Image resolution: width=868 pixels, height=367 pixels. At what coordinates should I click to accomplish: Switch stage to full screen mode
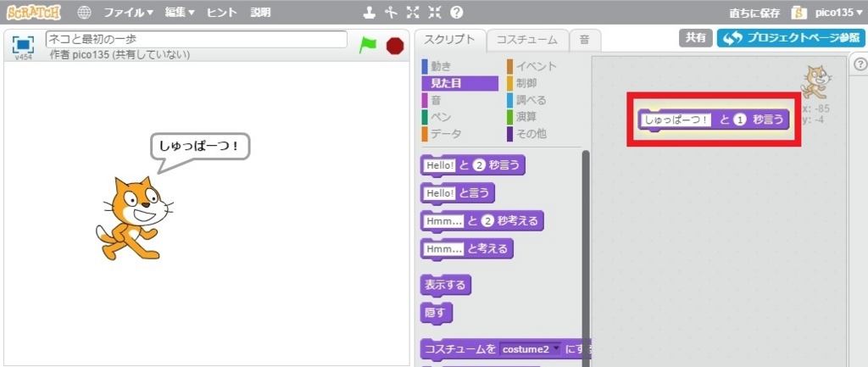tap(23, 44)
